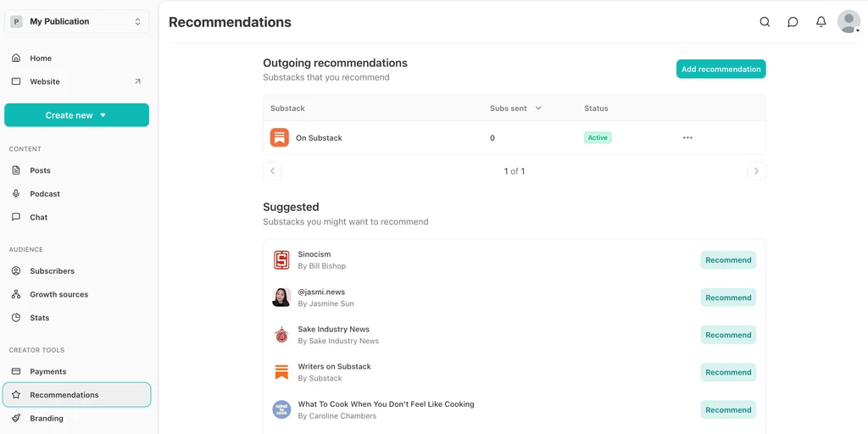Image resolution: width=868 pixels, height=434 pixels.
Task: Sort by Subs sent column arrow
Action: point(538,108)
